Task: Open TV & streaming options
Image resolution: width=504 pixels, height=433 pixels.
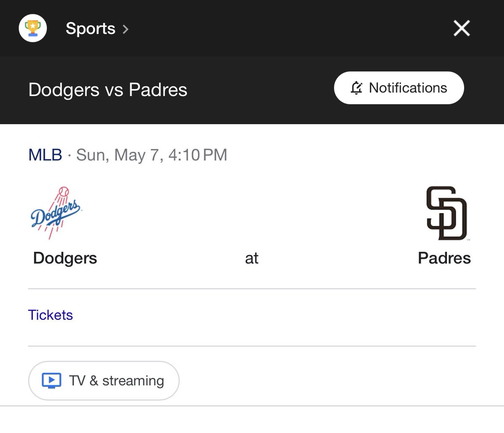Action: (x=104, y=381)
